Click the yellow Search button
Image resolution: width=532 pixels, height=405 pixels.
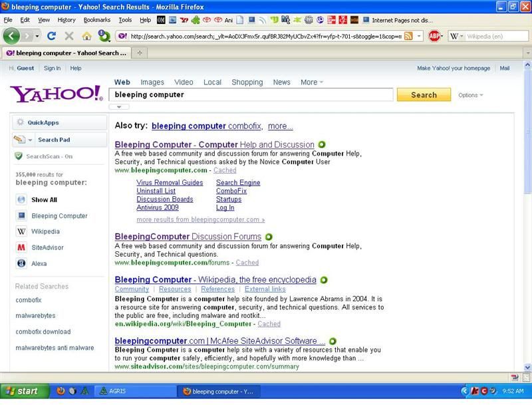[x=424, y=95]
